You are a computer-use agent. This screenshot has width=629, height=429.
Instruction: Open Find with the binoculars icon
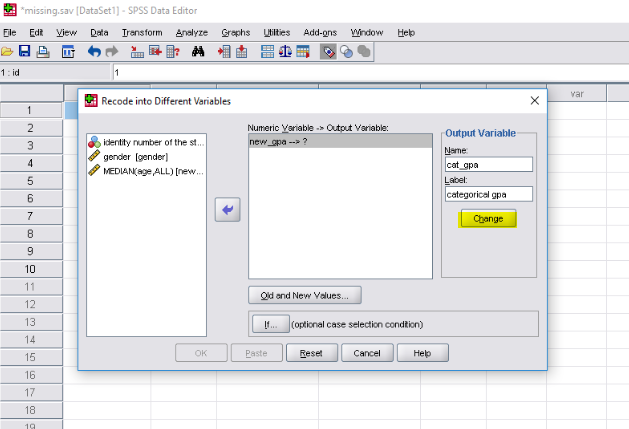click(198, 52)
